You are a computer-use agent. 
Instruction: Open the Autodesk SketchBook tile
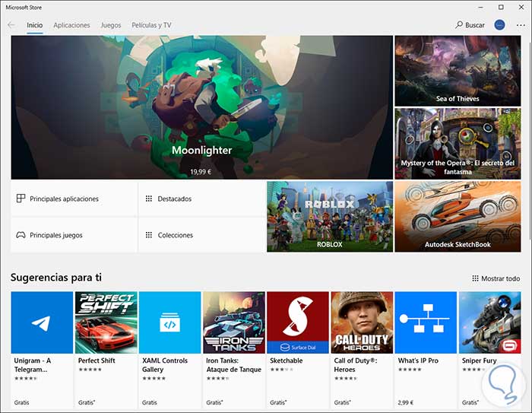[x=458, y=217]
